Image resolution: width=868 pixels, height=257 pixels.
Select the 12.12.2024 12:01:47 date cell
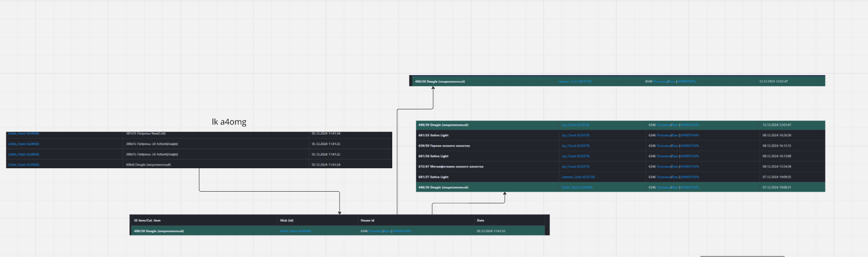click(777, 125)
